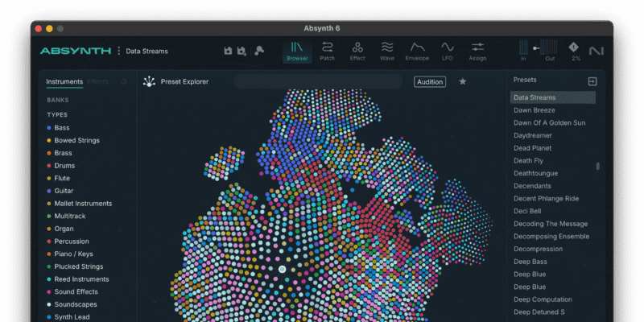Viewport: 644px width, 322px height.
Task: Open the Assign view
Action: tap(477, 52)
